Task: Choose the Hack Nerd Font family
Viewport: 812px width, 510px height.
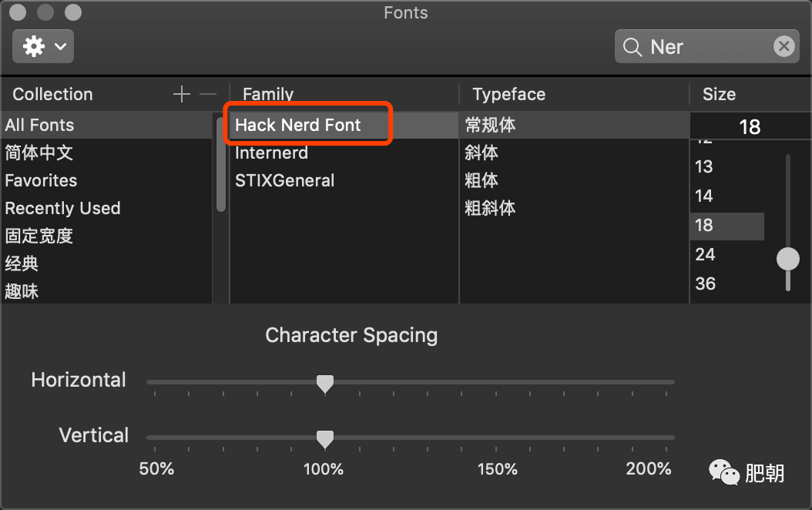Action: [x=344, y=125]
